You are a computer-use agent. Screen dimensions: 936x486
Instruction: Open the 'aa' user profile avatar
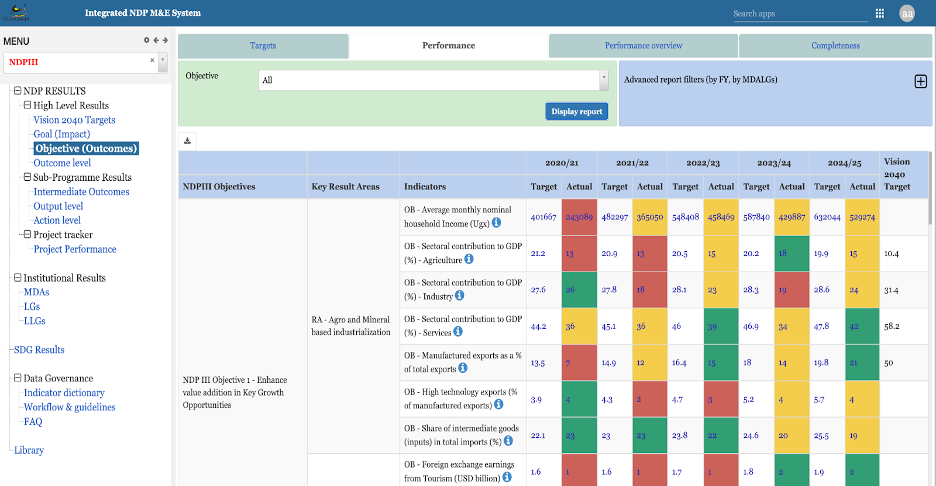pos(907,14)
